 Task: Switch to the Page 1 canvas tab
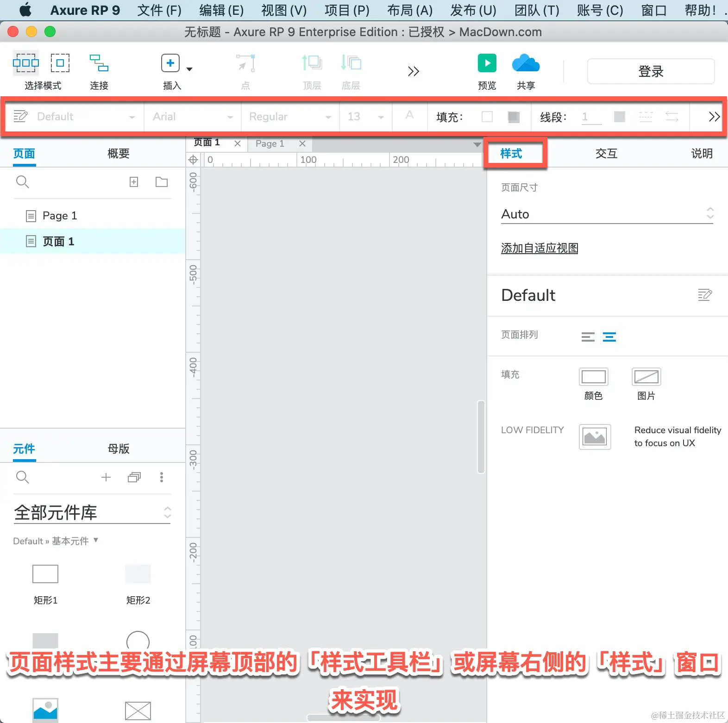tap(270, 143)
